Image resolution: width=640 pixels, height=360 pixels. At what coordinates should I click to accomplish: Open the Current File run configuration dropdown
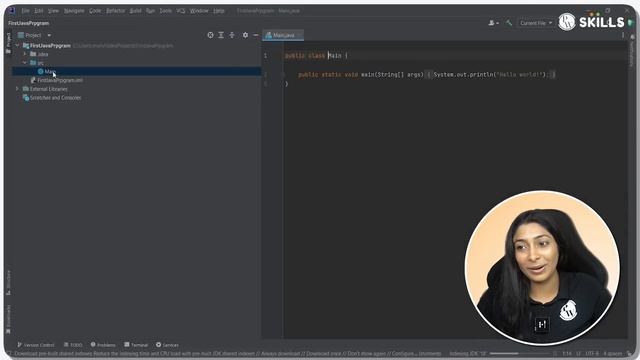pos(536,23)
